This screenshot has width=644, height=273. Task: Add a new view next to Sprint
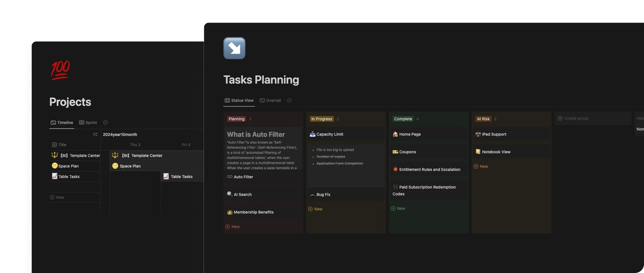click(105, 123)
